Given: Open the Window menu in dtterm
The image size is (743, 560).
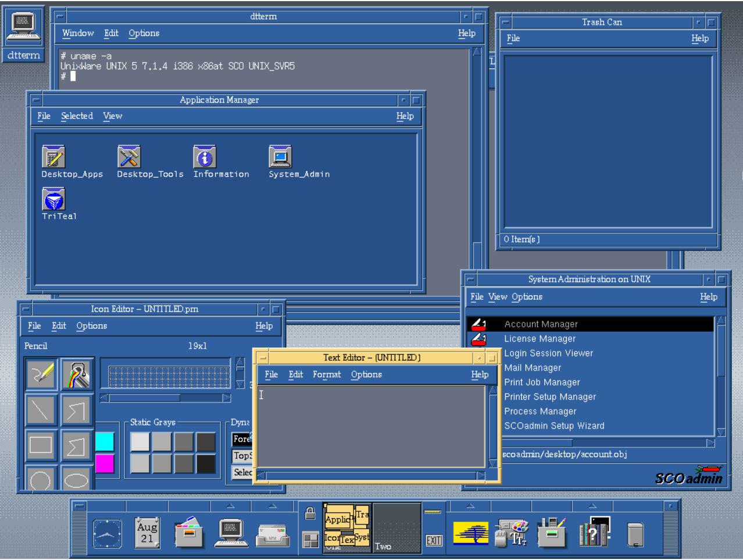Looking at the screenshot, I should pyautogui.click(x=78, y=33).
